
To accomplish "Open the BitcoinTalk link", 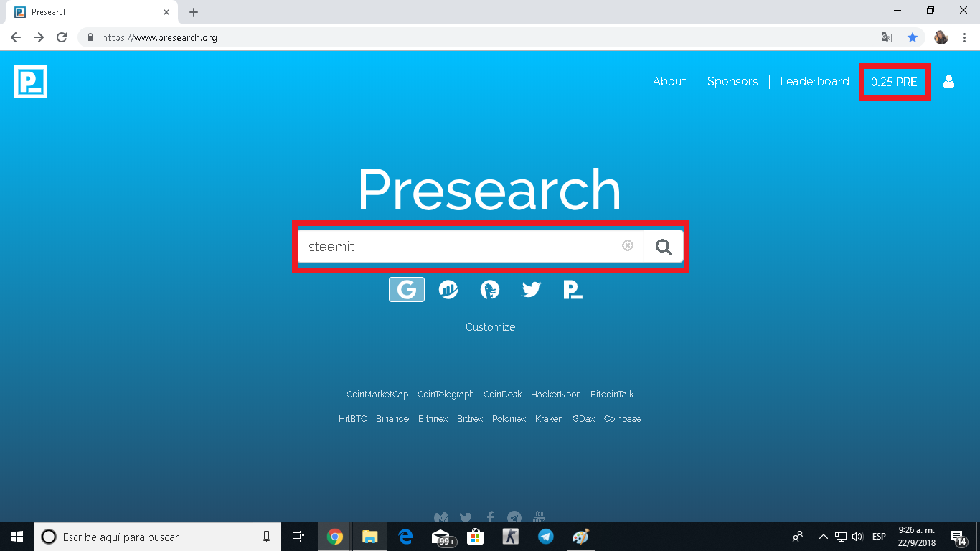I will (612, 395).
